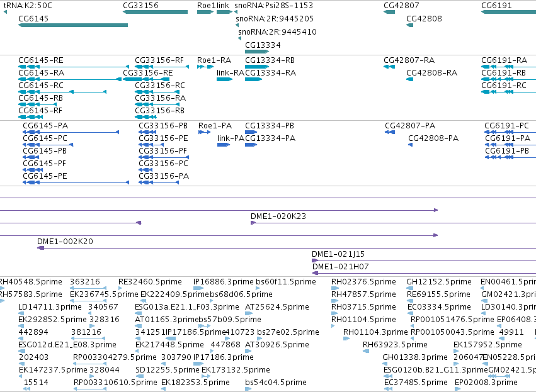Click the CG42807 gene label
This screenshot has width=536, height=392.
pos(401,6)
